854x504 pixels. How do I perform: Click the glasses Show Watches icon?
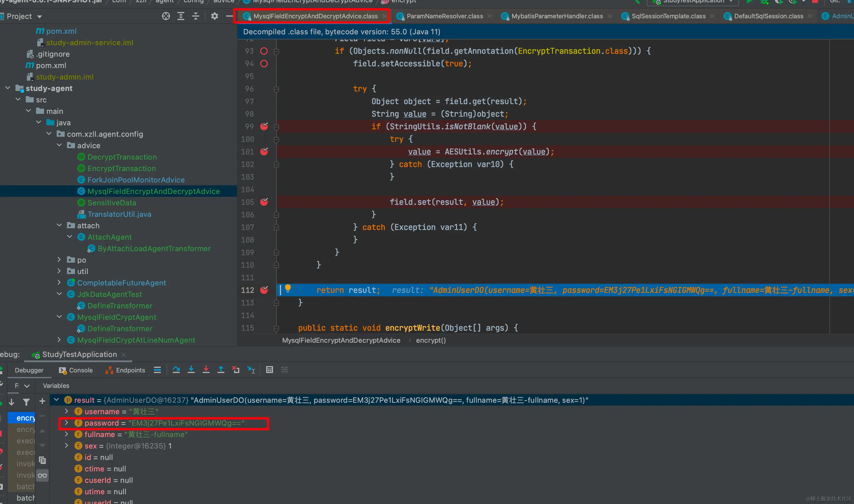[42, 475]
